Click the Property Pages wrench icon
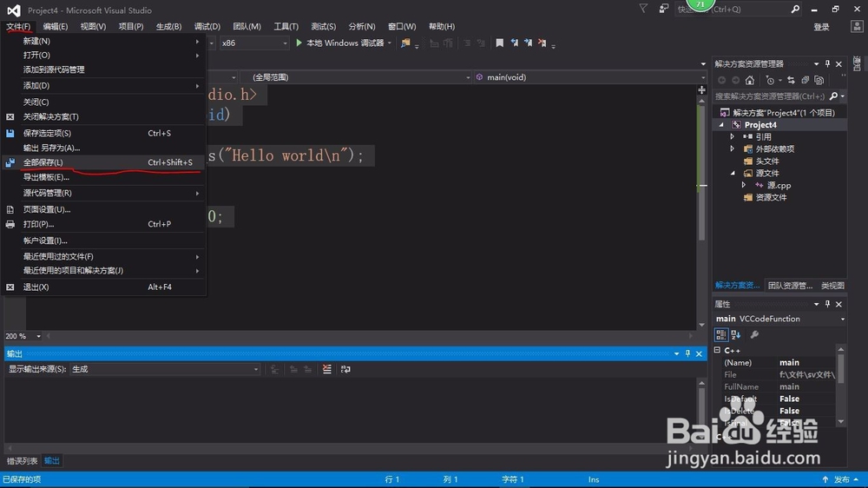868x488 pixels. point(754,334)
